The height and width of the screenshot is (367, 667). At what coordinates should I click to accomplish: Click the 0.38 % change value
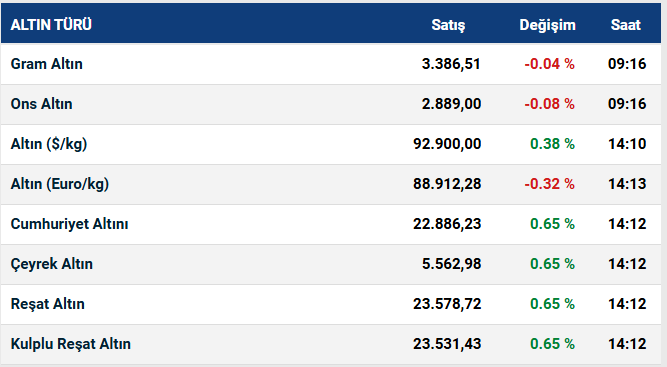(x=552, y=144)
